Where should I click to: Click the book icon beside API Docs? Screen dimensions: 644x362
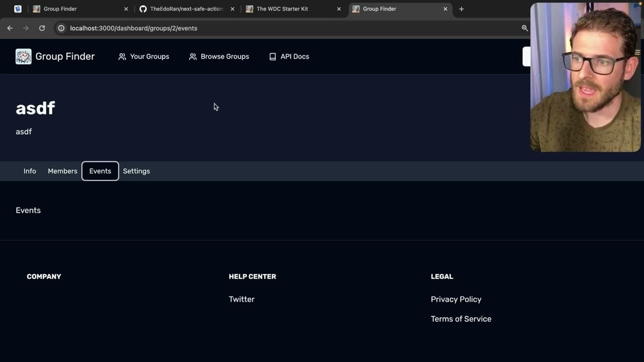(x=273, y=57)
